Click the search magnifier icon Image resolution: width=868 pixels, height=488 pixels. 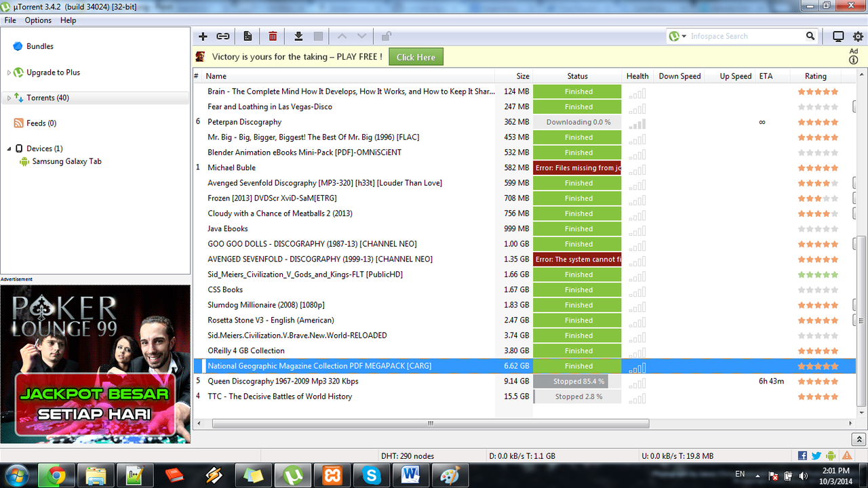pos(810,36)
